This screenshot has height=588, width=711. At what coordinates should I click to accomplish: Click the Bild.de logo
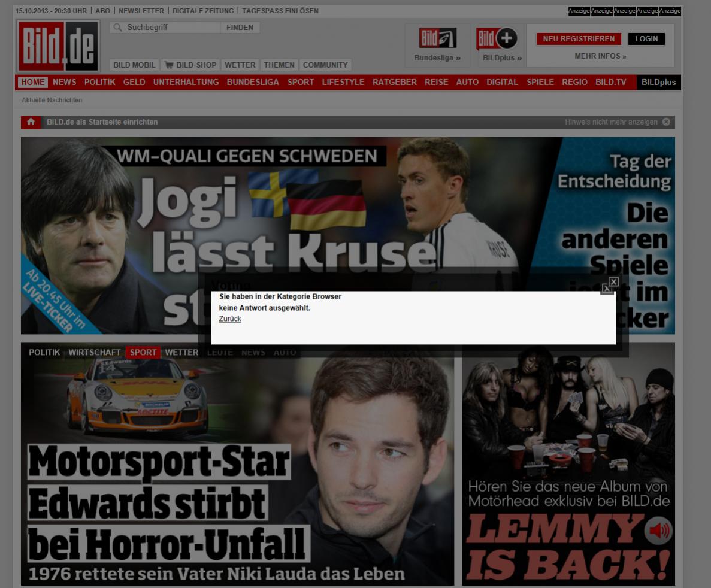(58, 46)
